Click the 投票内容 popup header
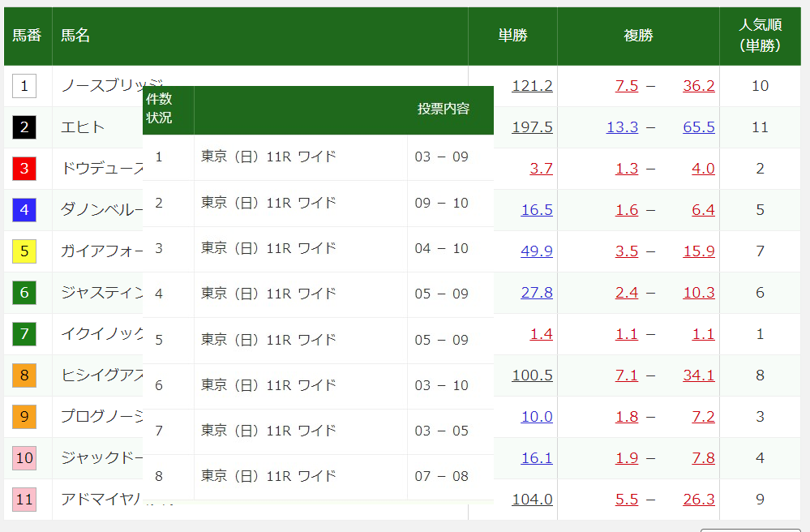The width and height of the screenshot is (810, 532). coord(444,109)
